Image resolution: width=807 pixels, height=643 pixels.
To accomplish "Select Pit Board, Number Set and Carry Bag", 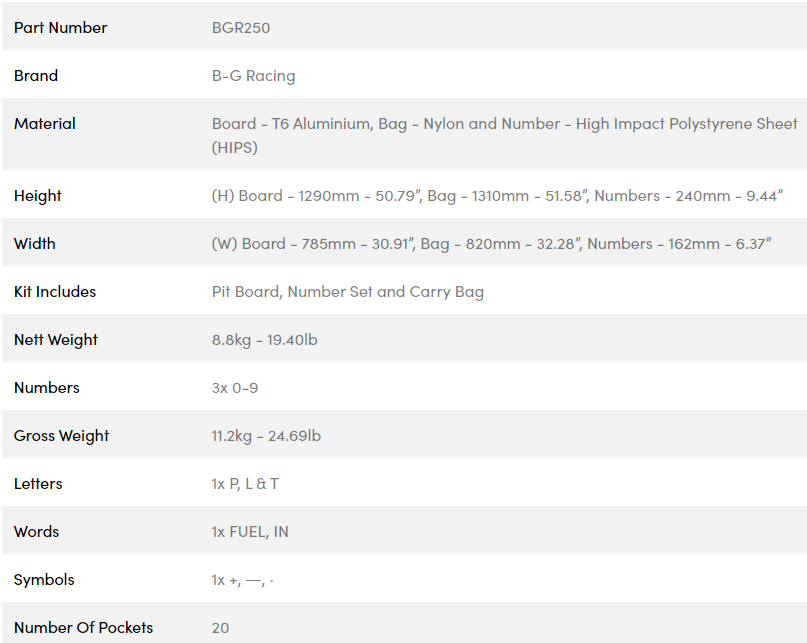I will coord(348,292).
